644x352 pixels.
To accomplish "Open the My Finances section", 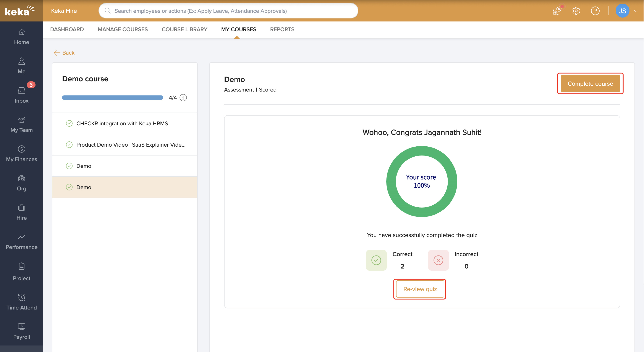I will (21, 154).
